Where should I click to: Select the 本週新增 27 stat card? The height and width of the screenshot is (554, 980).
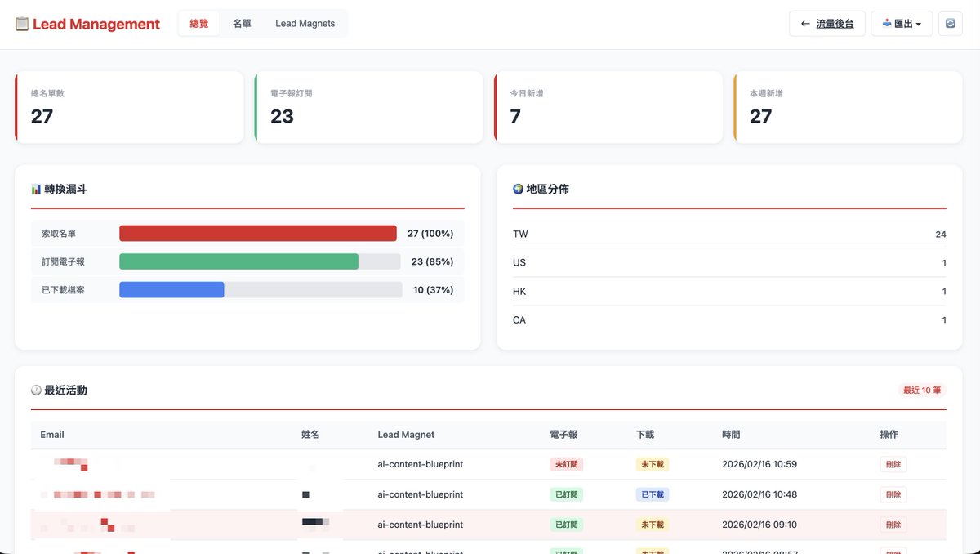(848, 107)
